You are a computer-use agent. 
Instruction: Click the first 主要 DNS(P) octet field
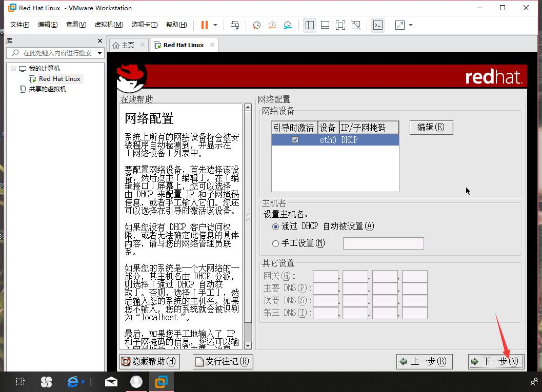point(325,288)
